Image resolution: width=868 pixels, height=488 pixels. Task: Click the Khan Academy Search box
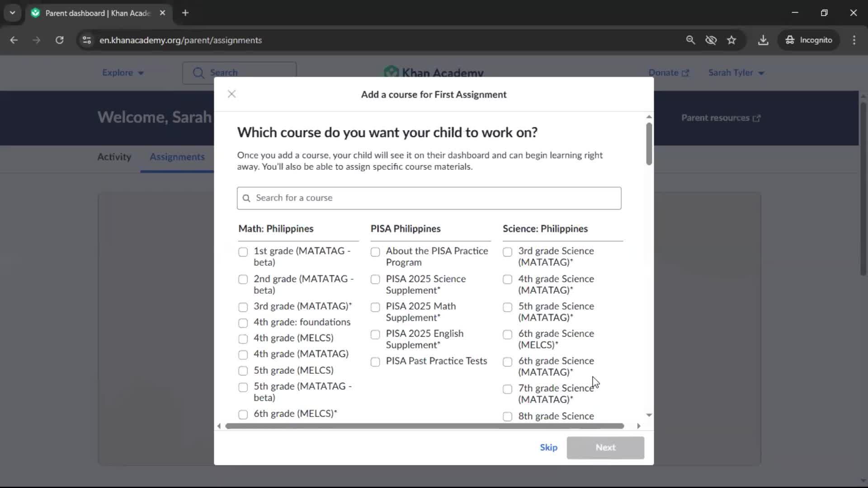pyautogui.click(x=239, y=73)
